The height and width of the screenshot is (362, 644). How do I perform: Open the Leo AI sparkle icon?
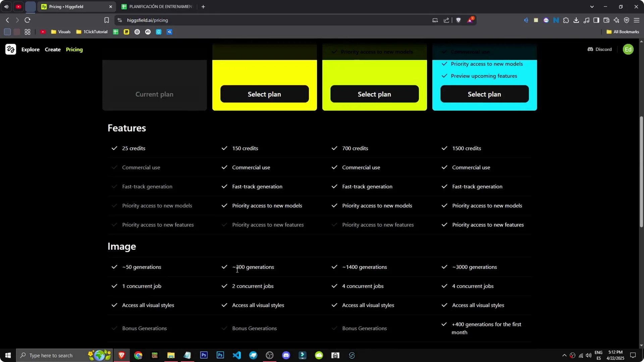(x=616, y=20)
